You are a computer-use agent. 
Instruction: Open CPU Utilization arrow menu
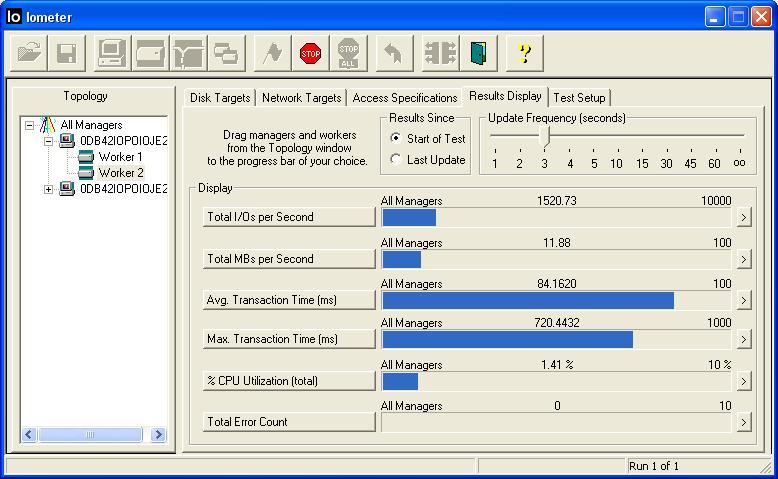pos(743,381)
